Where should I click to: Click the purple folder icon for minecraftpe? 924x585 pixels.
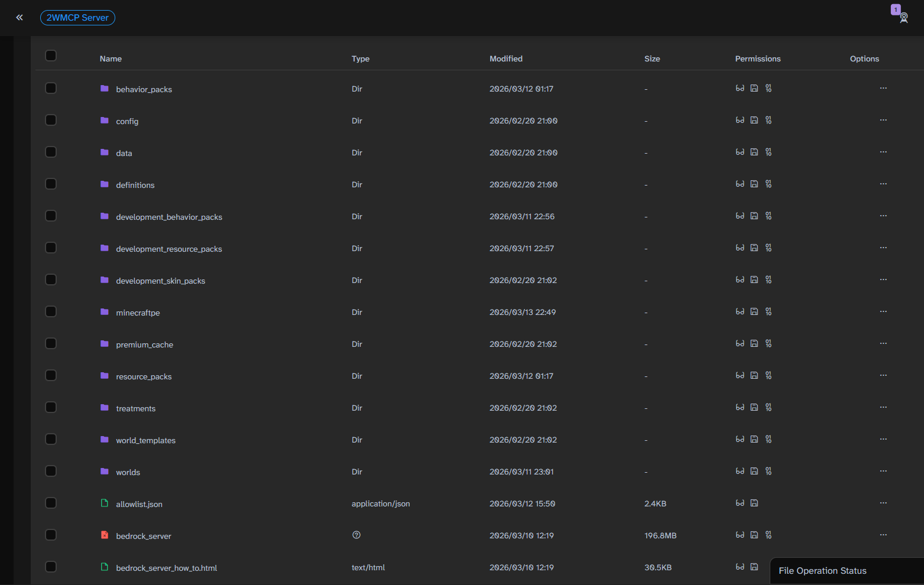pyautogui.click(x=105, y=311)
